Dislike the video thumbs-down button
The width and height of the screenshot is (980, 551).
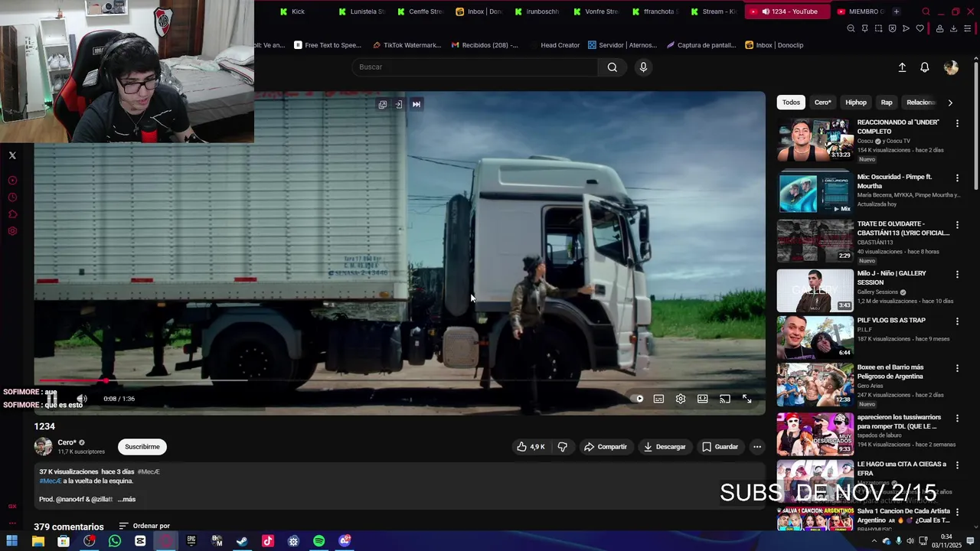point(563,447)
